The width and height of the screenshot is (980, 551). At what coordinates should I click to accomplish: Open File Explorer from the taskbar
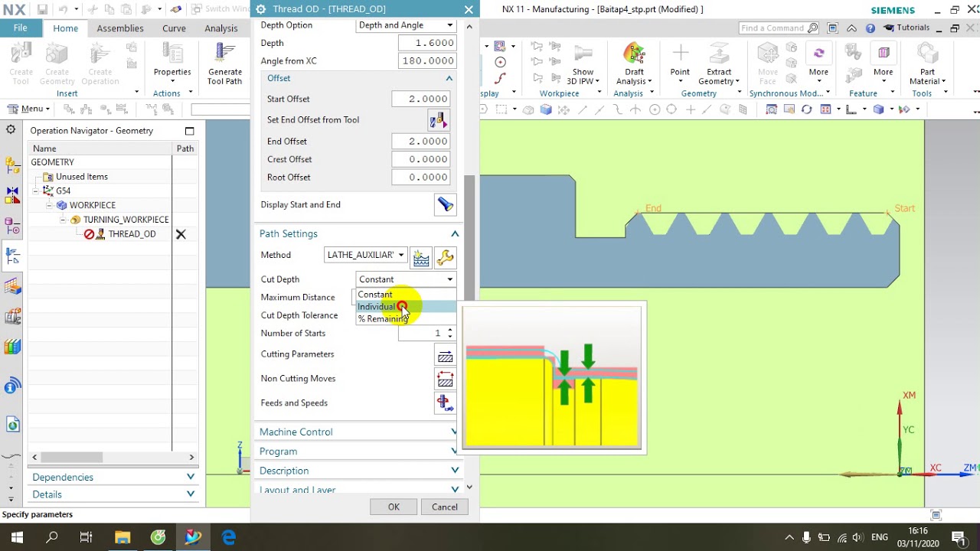tap(122, 537)
